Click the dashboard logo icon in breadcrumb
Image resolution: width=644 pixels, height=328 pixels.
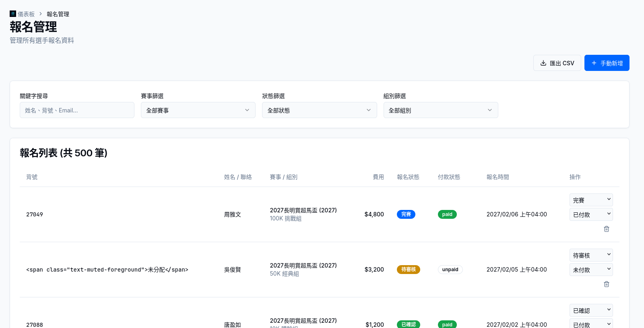(x=13, y=14)
